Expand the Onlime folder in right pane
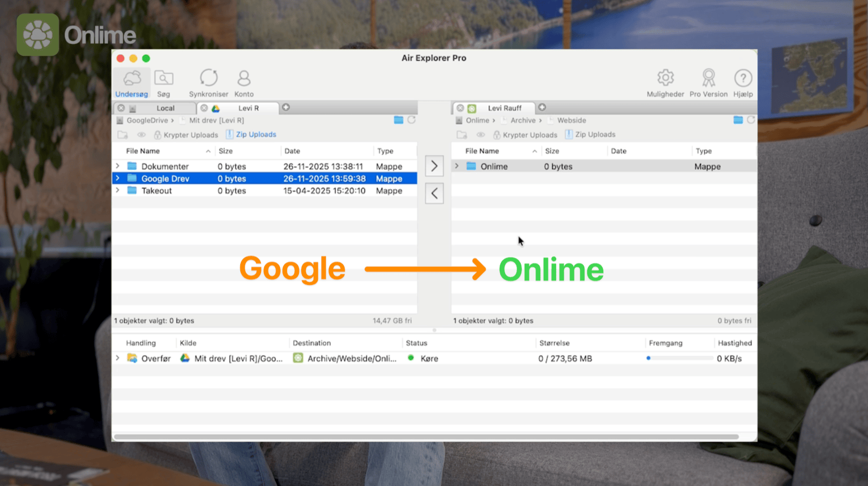Image resolution: width=868 pixels, height=486 pixels. 456,166
